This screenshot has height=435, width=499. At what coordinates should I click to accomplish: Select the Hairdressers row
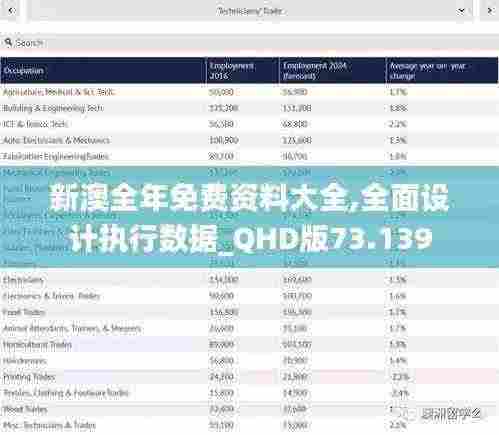click(249, 361)
